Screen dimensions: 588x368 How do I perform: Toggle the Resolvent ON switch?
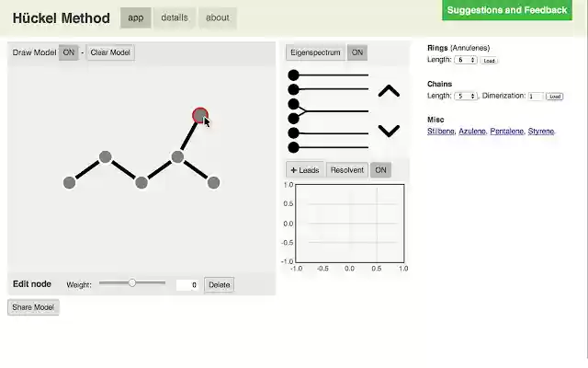[x=380, y=170]
